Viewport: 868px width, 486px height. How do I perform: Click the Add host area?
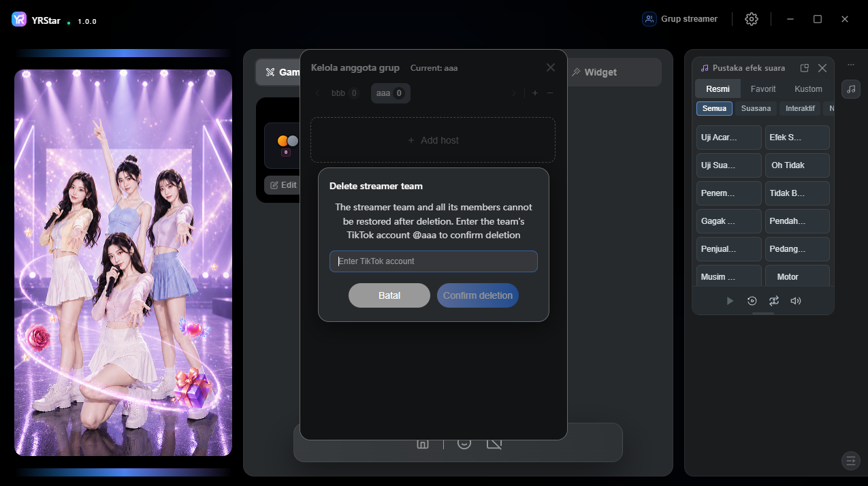tap(433, 140)
